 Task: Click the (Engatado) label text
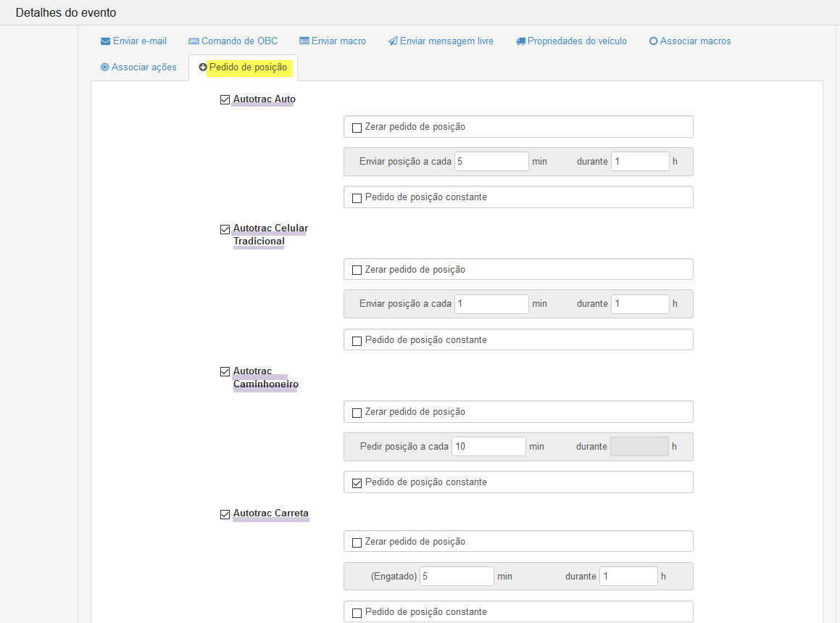[x=394, y=577]
